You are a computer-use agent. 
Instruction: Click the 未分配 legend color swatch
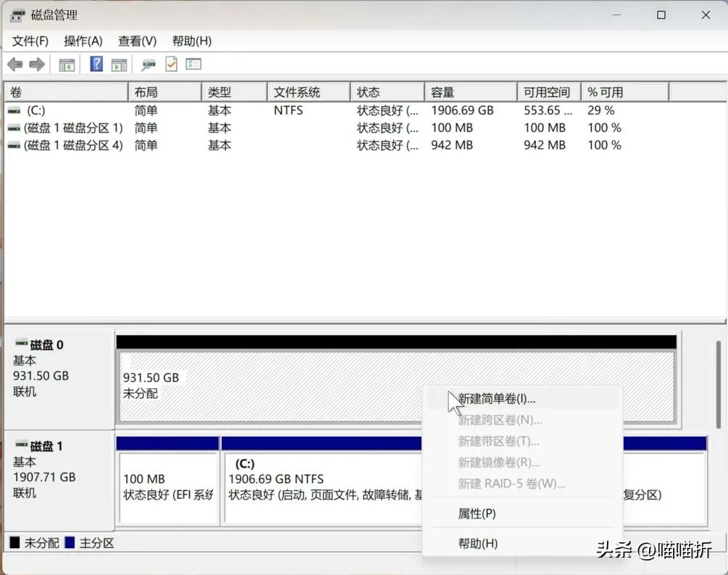tap(15, 542)
